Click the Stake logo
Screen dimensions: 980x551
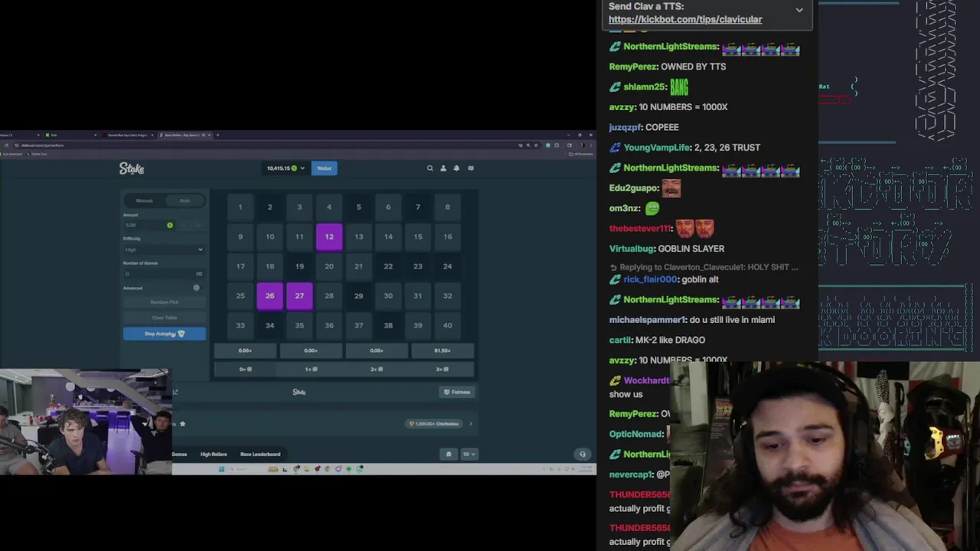click(x=132, y=168)
